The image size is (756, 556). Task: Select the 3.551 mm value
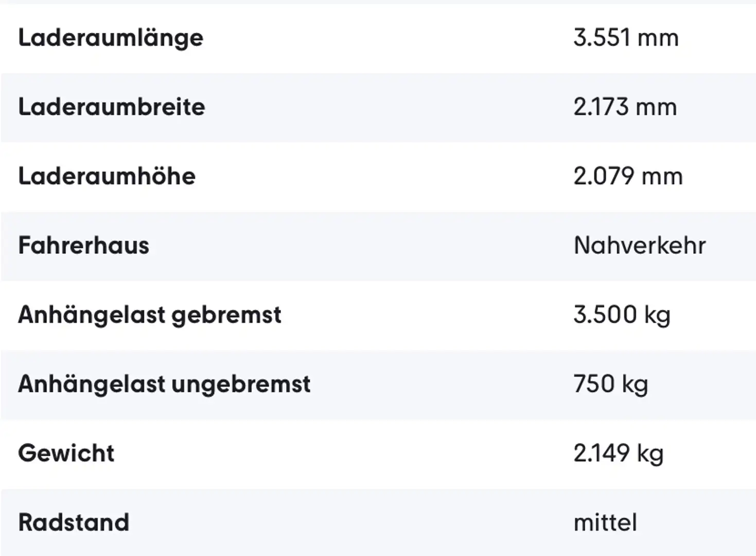pos(626,38)
